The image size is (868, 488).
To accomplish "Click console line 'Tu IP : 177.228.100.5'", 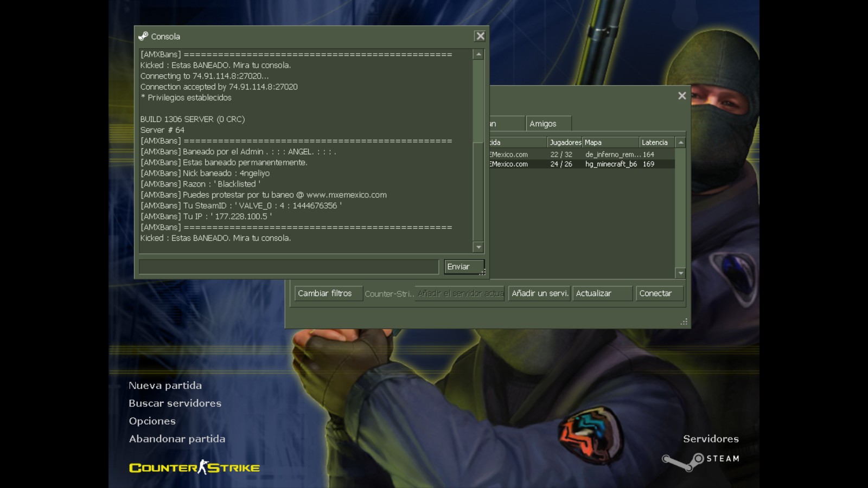I will [x=206, y=216].
